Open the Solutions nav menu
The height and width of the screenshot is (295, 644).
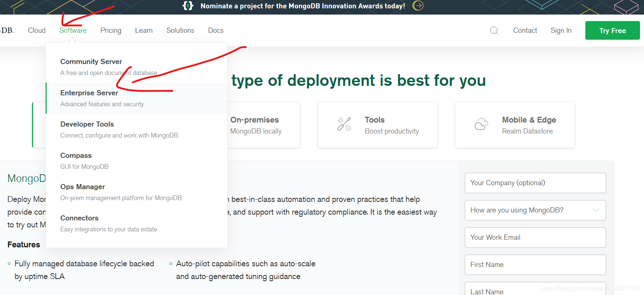click(x=180, y=31)
